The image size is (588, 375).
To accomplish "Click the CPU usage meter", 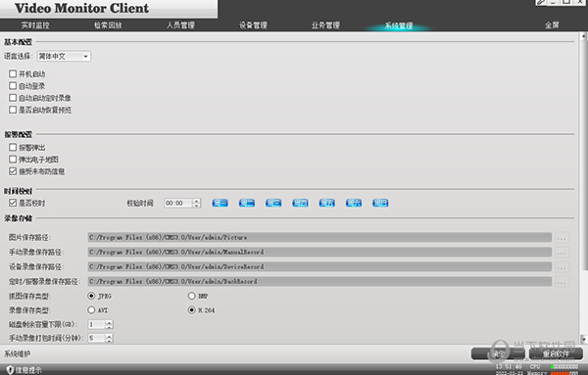I will [x=564, y=366].
